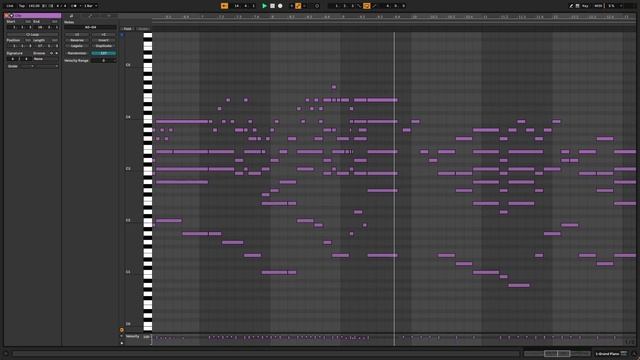Select the Grand Piano track label
640x360 pixels.
[x=607, y=353]
